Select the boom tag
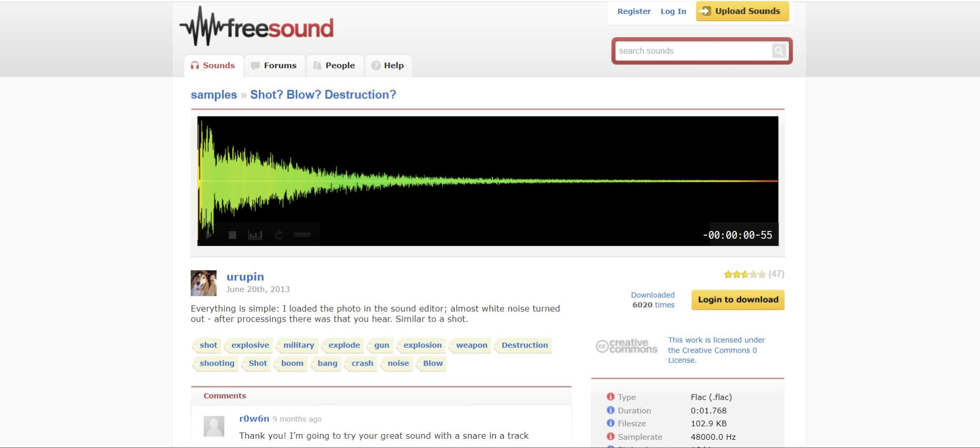This screenshot has width=980, height=448. 292,363
